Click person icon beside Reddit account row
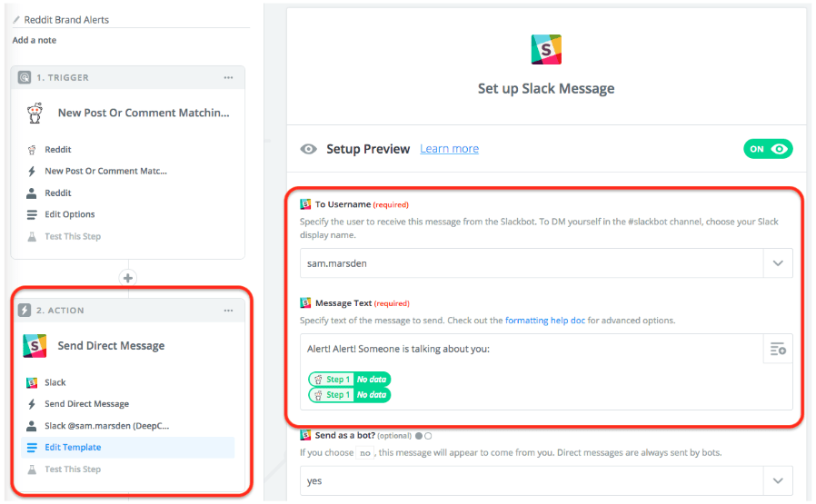816x504 pixels. coord(32,193)
